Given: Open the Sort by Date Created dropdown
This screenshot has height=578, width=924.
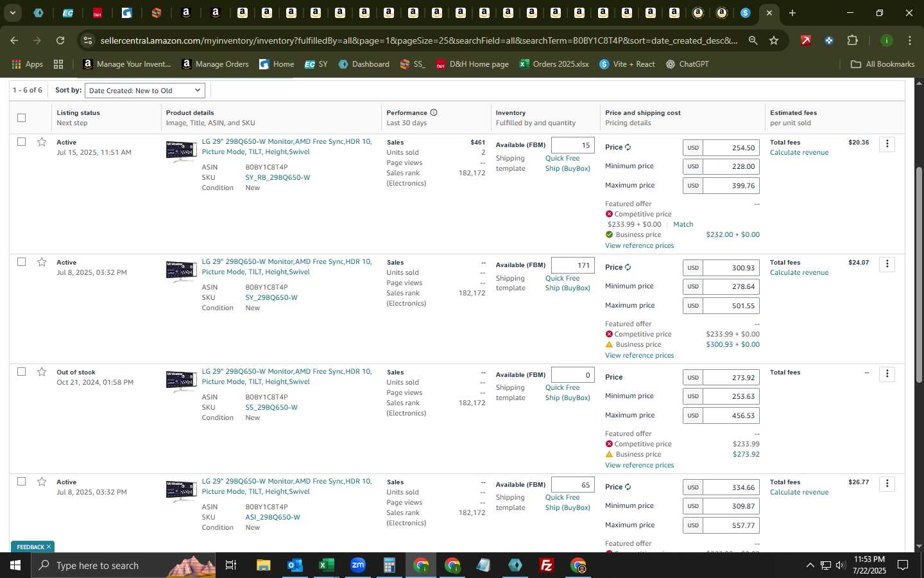Looking at the screenshot, I should point(145,91).
